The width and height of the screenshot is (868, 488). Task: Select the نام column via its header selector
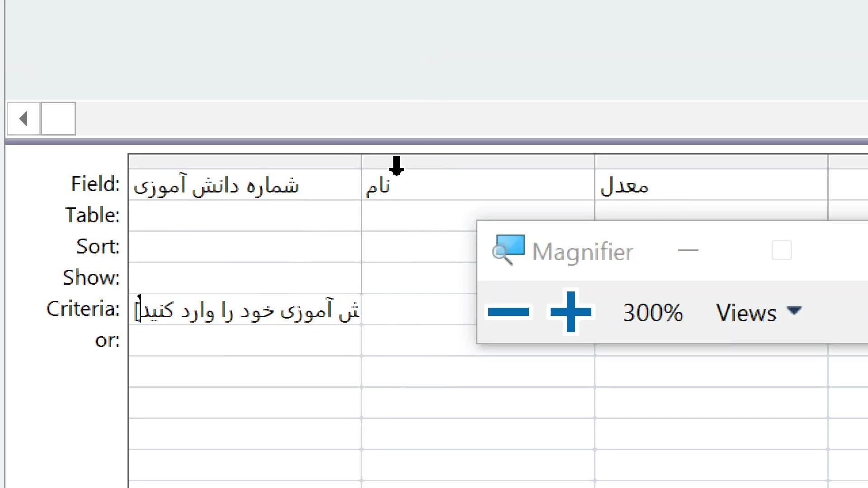(478, 162)
